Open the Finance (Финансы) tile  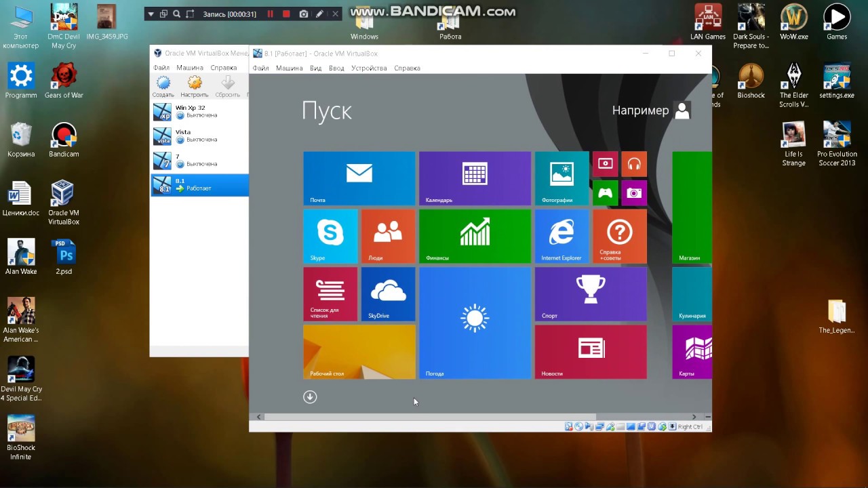(475, 236)
